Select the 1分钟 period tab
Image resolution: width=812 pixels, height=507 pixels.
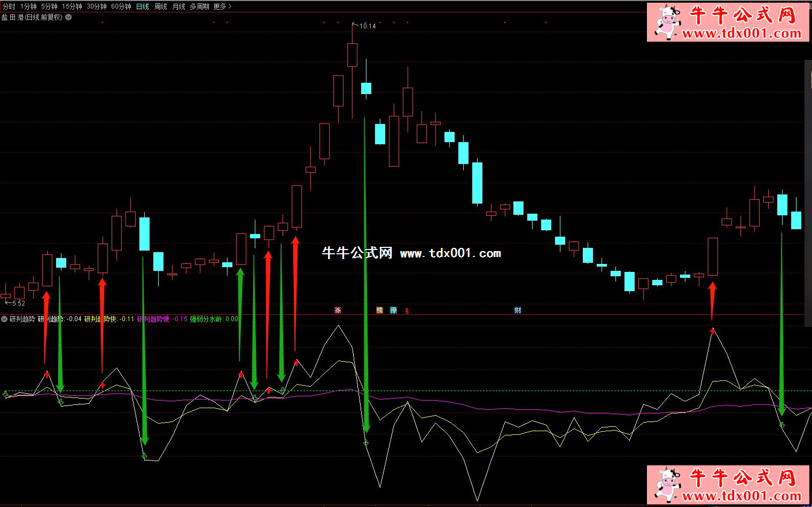pos(28,6)
